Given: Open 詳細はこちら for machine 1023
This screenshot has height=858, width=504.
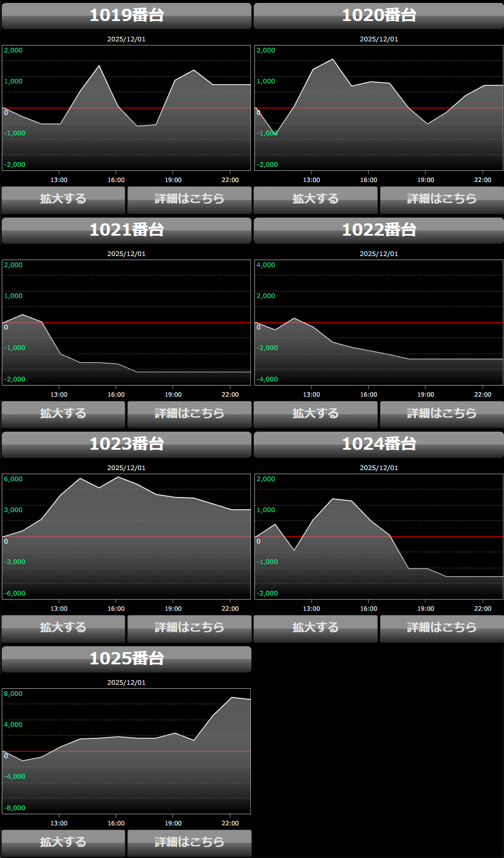Looking at the screenshot, I should (189, 628).
